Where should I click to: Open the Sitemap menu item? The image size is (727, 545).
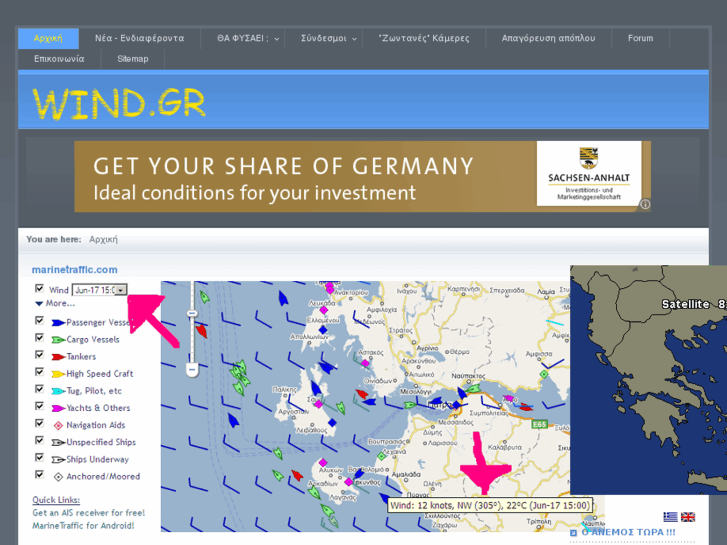pos(133,59)
